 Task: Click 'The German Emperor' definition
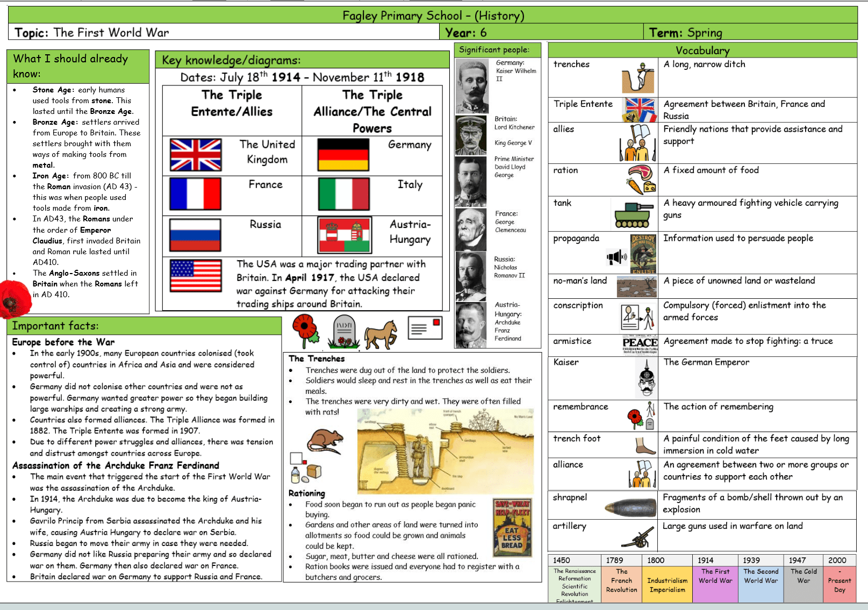pyautogui.click(x=706, y=362)
